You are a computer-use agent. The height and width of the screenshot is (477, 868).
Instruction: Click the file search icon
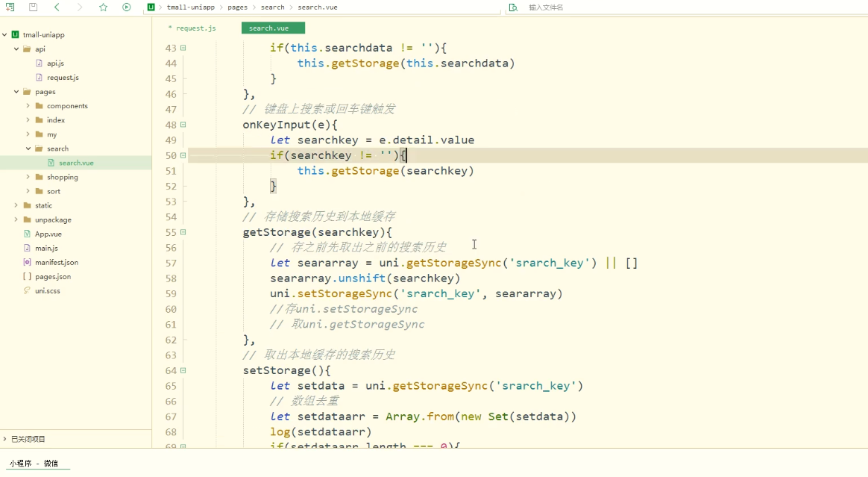pos(513,7)
